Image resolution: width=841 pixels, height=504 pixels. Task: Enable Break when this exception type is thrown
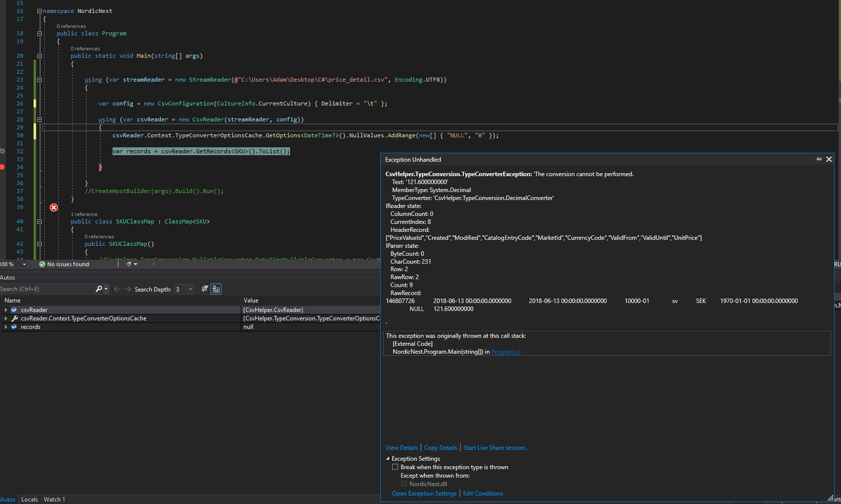(x=396, y=467)
